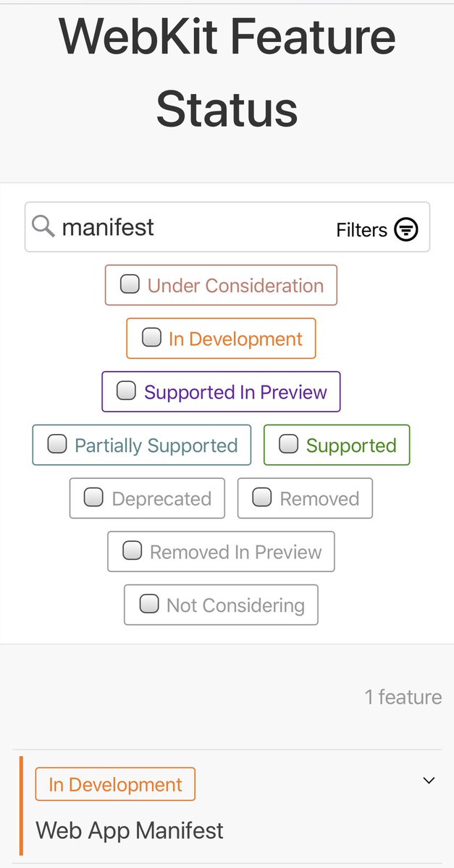Check the Not Considering checkbox
454x868 pixels.
pos(148,603)
